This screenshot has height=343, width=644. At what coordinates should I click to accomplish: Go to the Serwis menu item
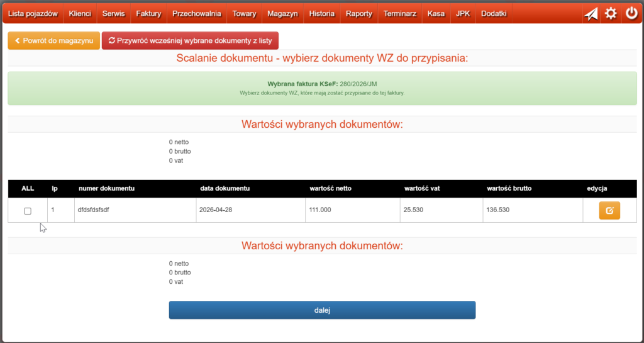click(x=113, y=14)
